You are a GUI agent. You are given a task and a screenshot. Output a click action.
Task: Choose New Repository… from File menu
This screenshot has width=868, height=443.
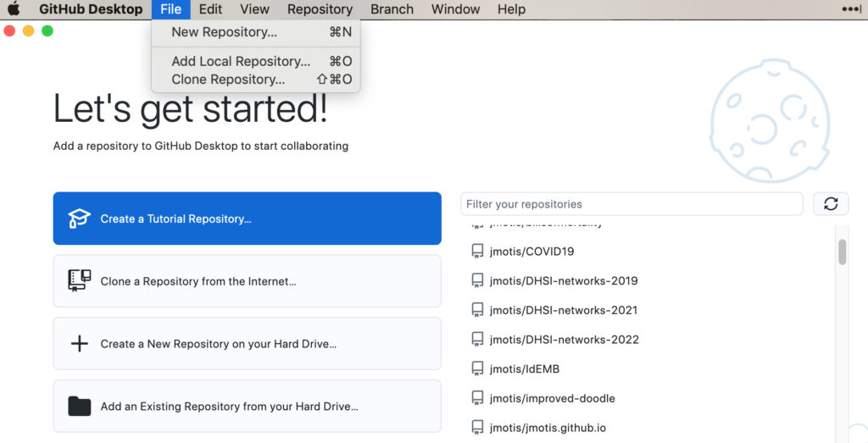(x=256, y=32)
